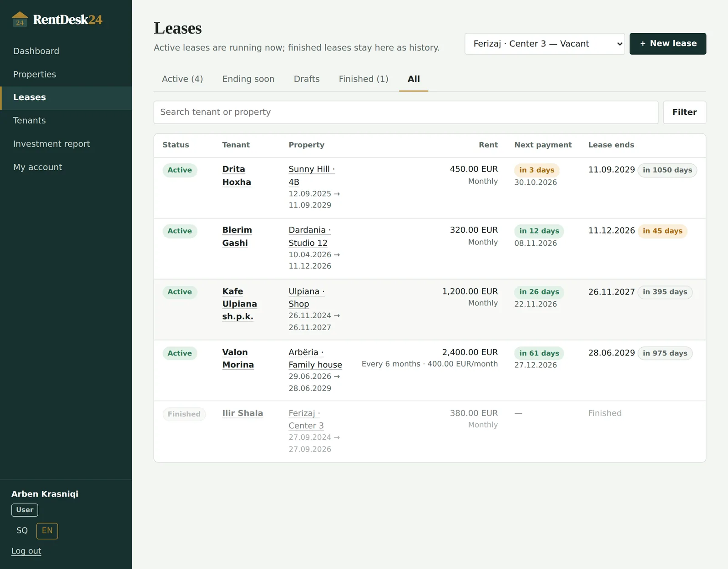728x569 pixels.
Task: Click the 'in 45 days' lease end badge
Action: pos(662,231)
